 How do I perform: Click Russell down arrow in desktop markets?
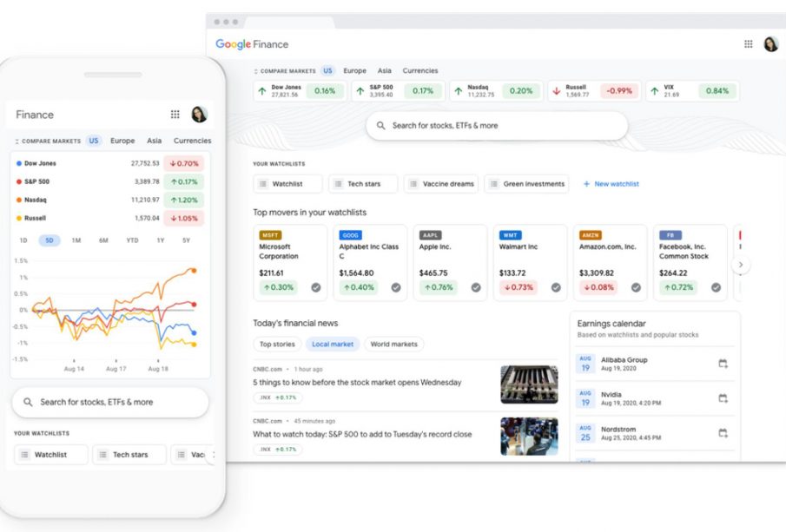click(557, 91)
